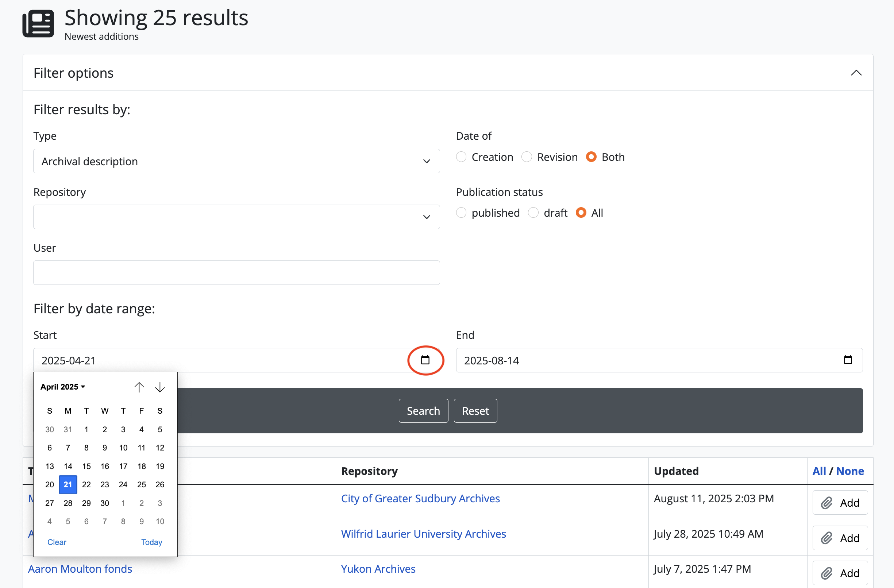Click Today in the date picker
This screenshot has height=588, width=894.
pyautogui.click(x=151, y=542)
